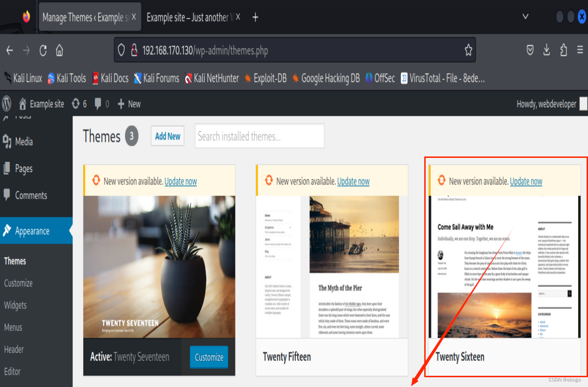588x387 pixels.
Task: Customize the active Twenty Seventeen theme
Action: pos(209,357)
